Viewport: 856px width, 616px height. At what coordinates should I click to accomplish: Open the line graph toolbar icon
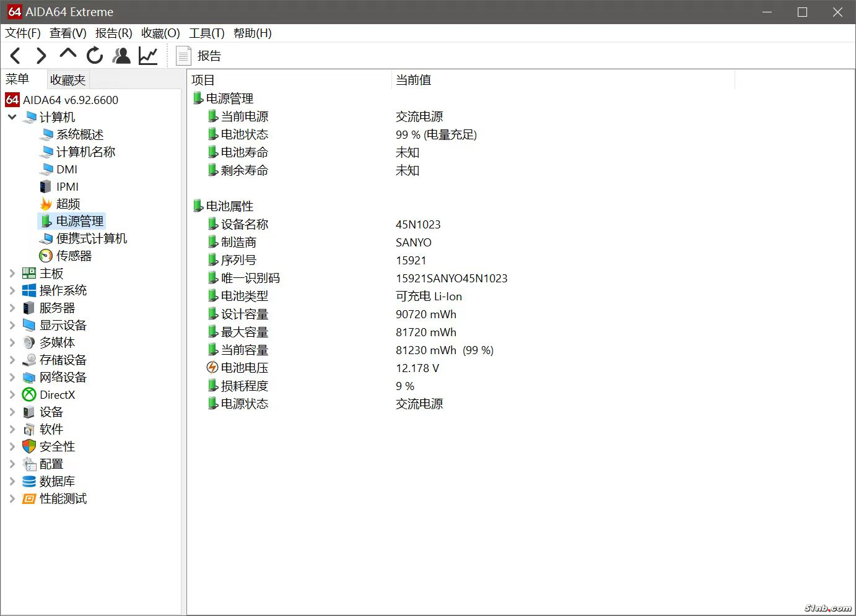click(x=148, y=56)
